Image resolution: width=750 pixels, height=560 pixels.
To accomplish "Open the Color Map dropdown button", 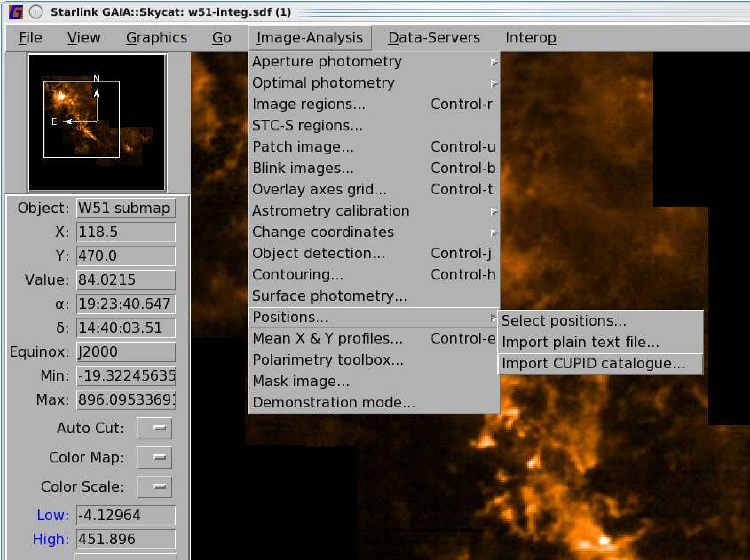I will point(154,458).
